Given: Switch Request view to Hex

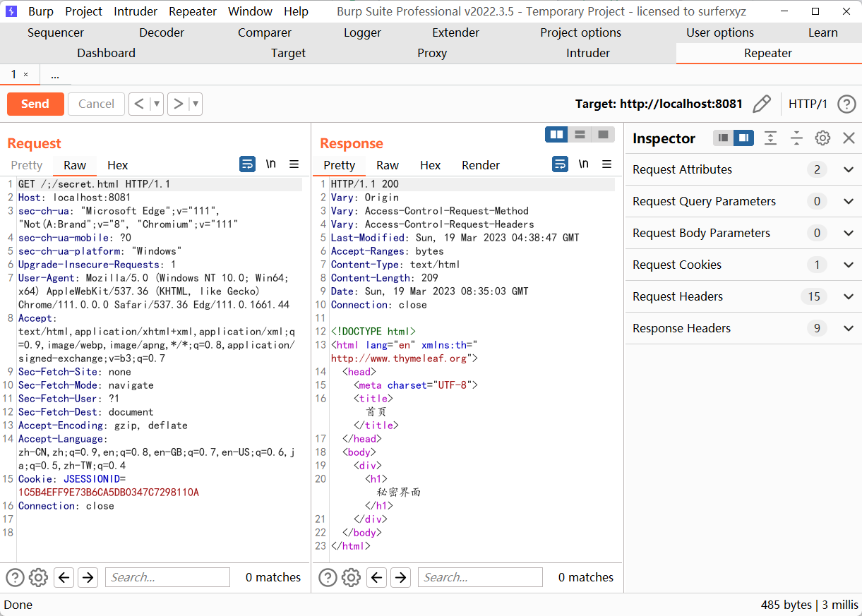Looking at the screenshot, I should pos(118,165).
